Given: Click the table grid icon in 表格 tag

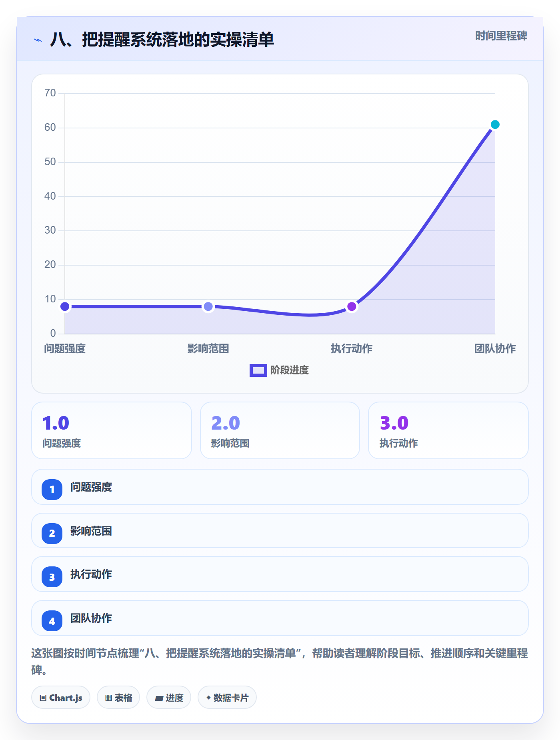Looking at the screenshot, I should pos(108,698).
